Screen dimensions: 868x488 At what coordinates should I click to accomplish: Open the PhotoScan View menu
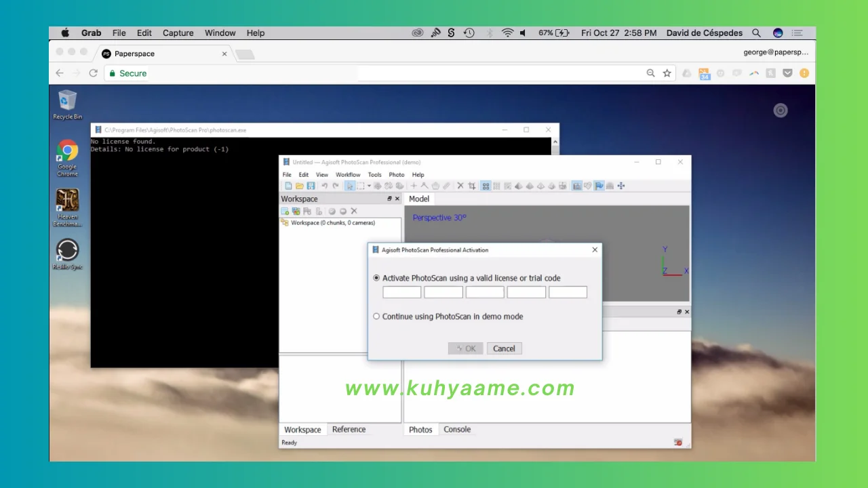[x=322, y=174]
